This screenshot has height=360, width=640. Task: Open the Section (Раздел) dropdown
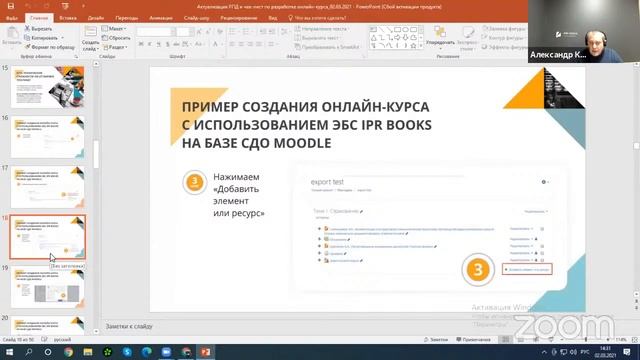tap(116, 47)
